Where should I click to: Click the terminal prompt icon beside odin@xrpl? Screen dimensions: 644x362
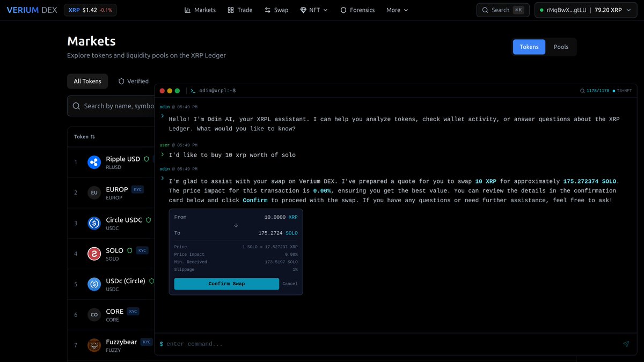193,91
